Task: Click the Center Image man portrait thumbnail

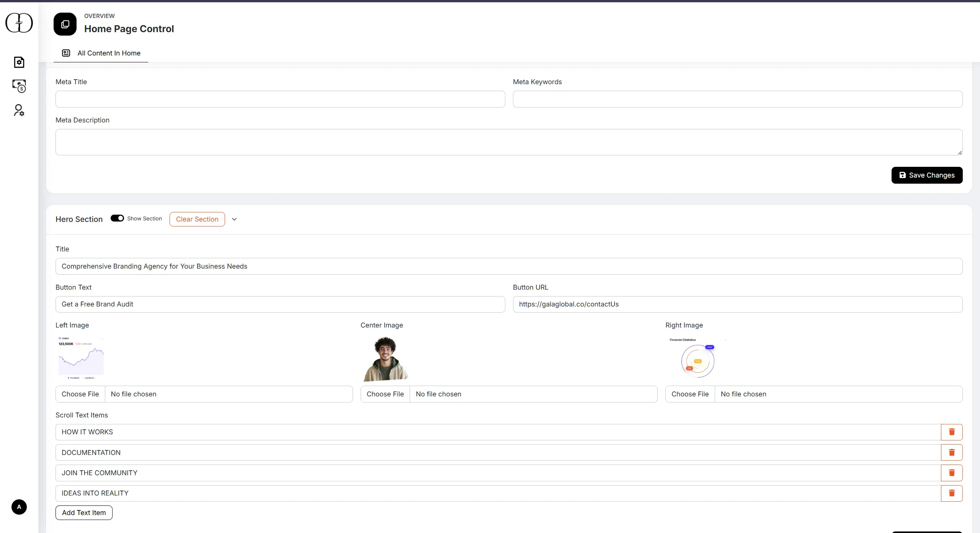Action: click(385, 359)
